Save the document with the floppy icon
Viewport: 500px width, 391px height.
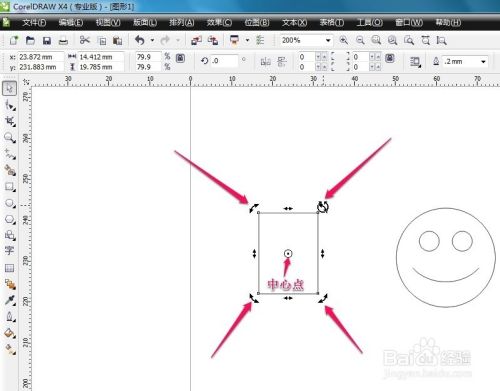(x=47, y=41)
